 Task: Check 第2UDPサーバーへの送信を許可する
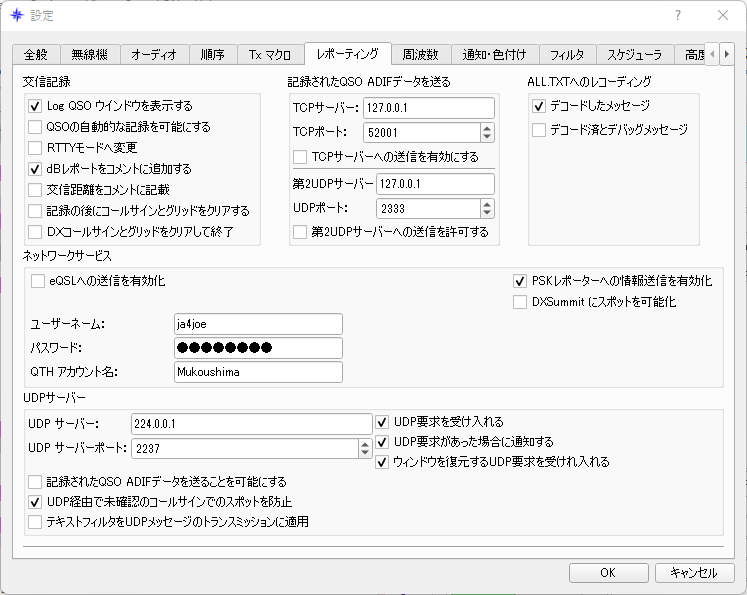coord(300,232)
